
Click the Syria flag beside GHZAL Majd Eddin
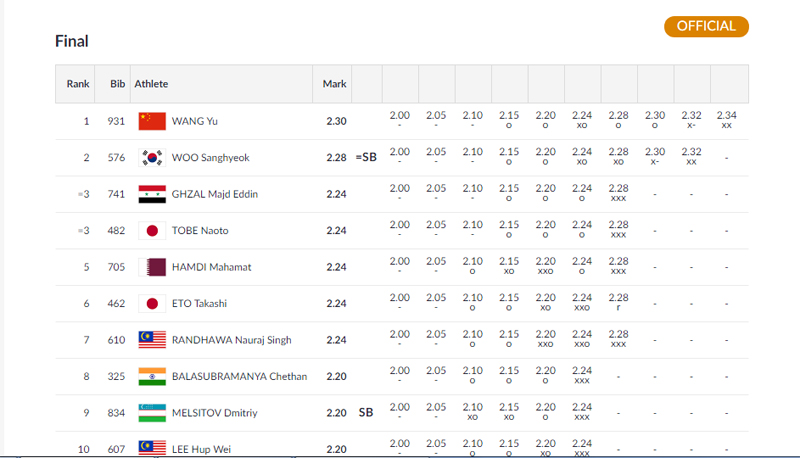(x=152, y=194)
